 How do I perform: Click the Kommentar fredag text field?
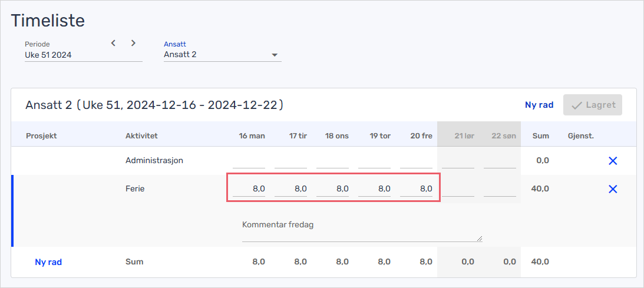[x=362, y=230]
